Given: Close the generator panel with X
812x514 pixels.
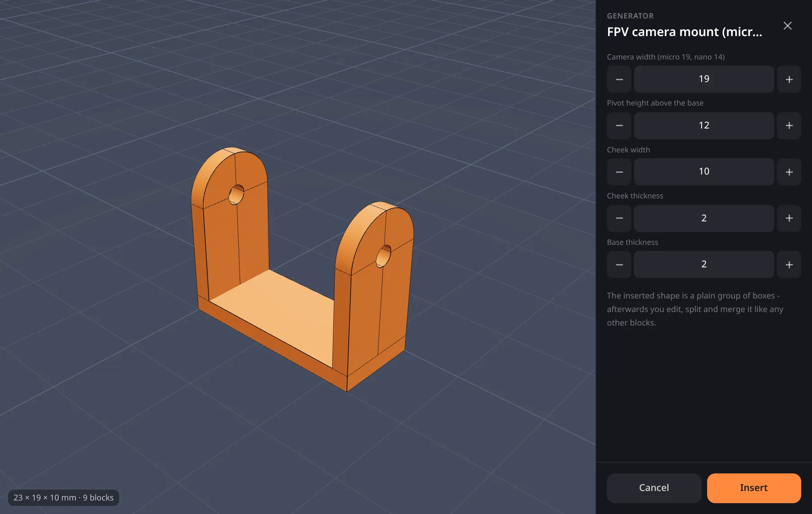Looking at the screenshot, I should coord(788,26).
